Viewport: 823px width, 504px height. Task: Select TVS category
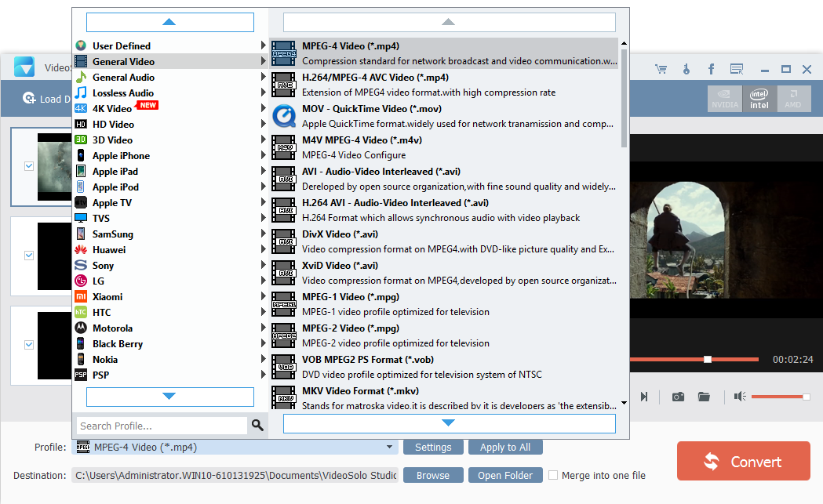[x=170, y=218]
